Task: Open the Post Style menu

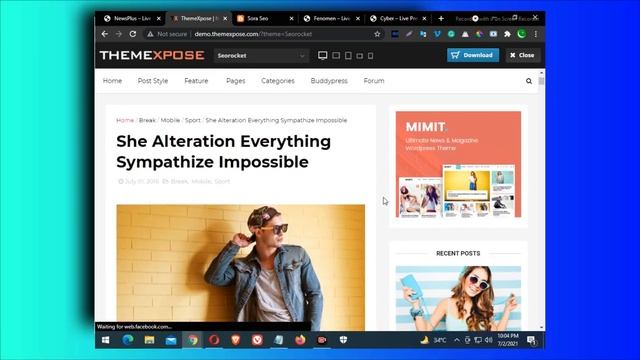Action: point(153,81)
